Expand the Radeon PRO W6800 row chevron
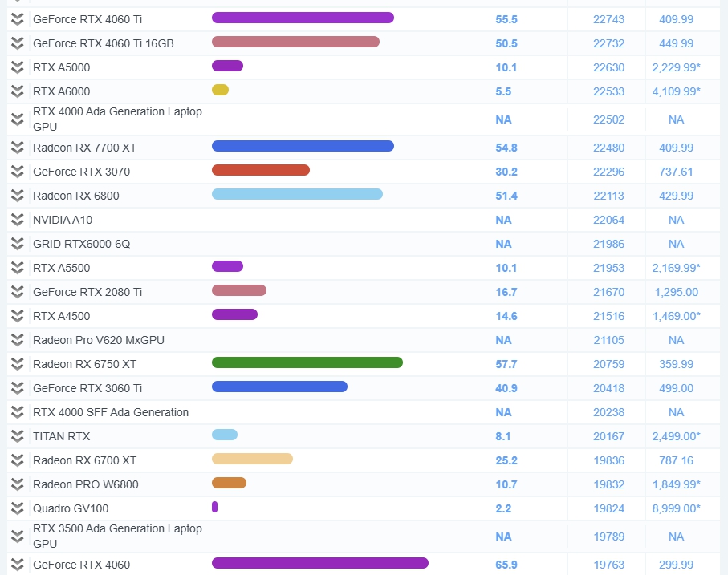The width and height of the screenshot is (728, 575). click(17, 485)
